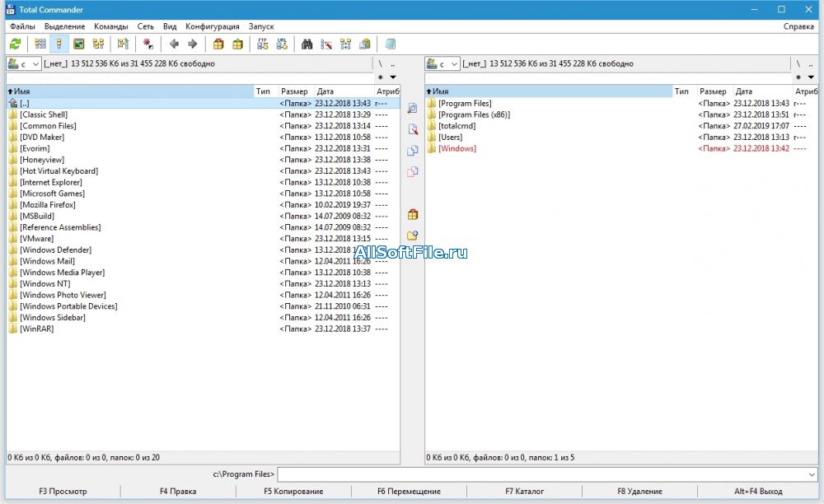Click the new folder icon in middle bar

[x=413, y=236]
